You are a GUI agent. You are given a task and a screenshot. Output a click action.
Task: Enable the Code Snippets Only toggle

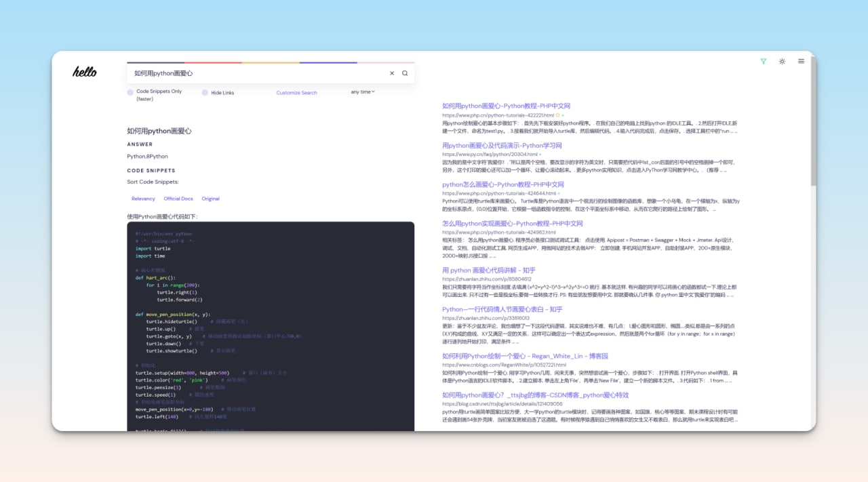point(130,92)
